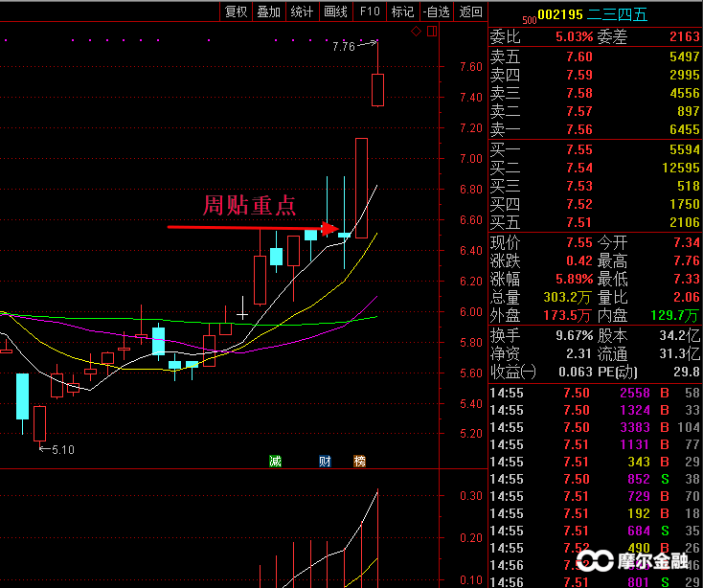Open the green 减 event marker
This screenshot has width=703, height=588.
point(275,461)
